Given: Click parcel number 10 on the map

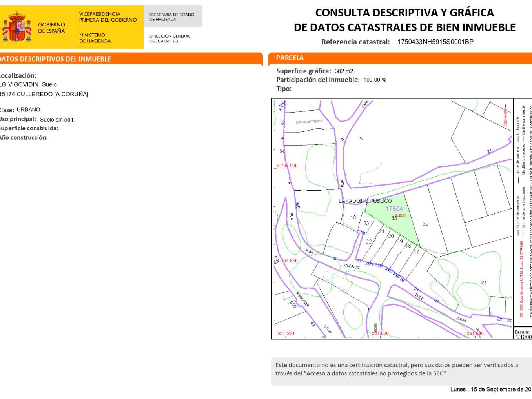Looking at the screenshot, I should click(353, 217).
